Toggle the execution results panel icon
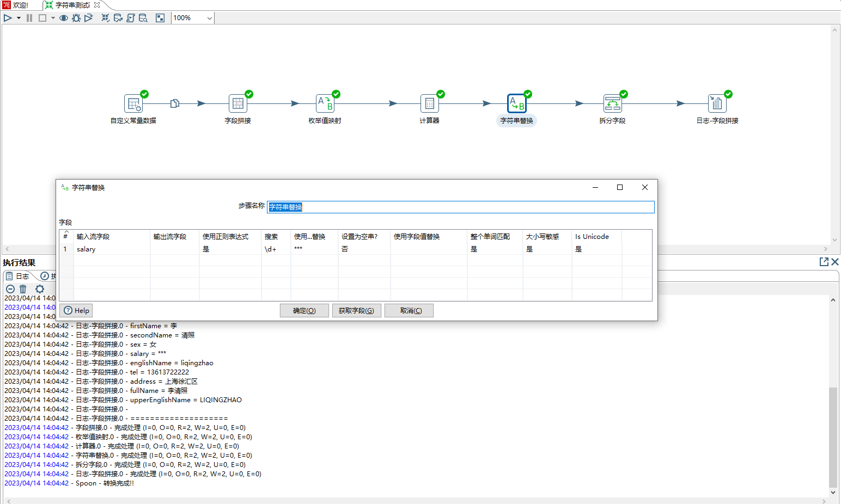Viewport: 841px width, 504px height. tap(160, 18)
